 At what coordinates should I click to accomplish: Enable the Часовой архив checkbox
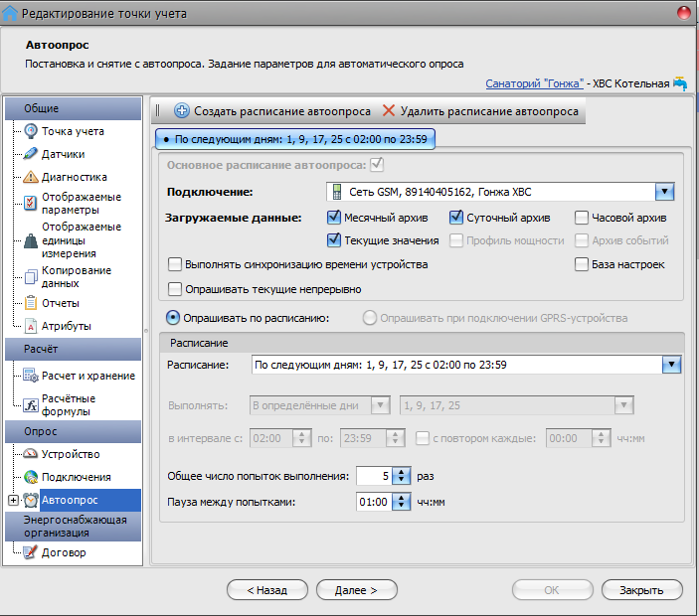pos(582,218)
